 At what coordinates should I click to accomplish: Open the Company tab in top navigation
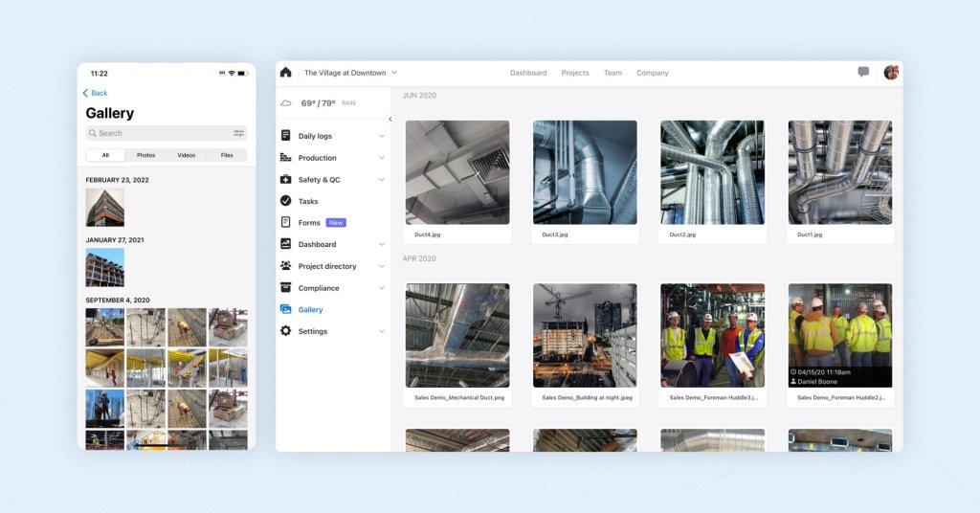click(x=653, y=73)
